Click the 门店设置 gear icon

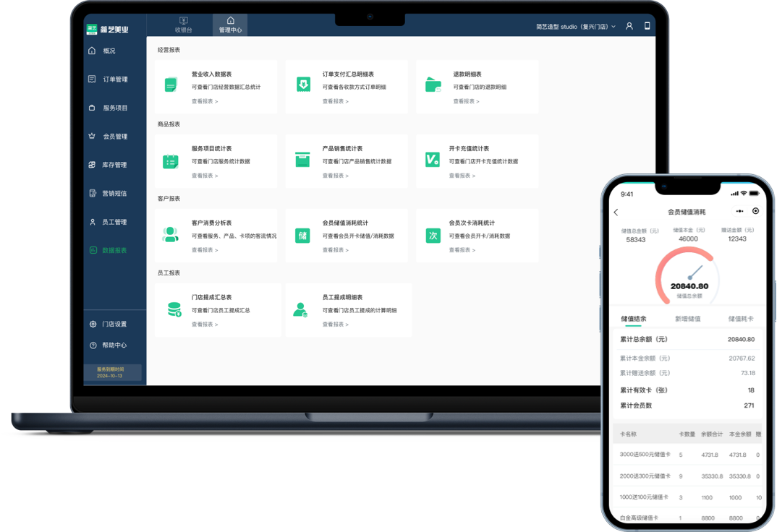[93, 324]
